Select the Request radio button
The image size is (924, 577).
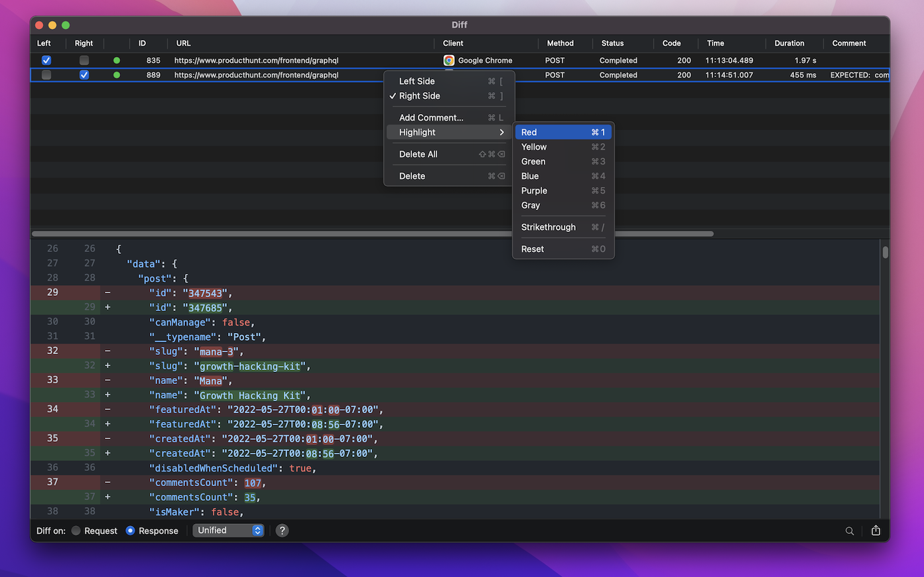pos(76,531)
